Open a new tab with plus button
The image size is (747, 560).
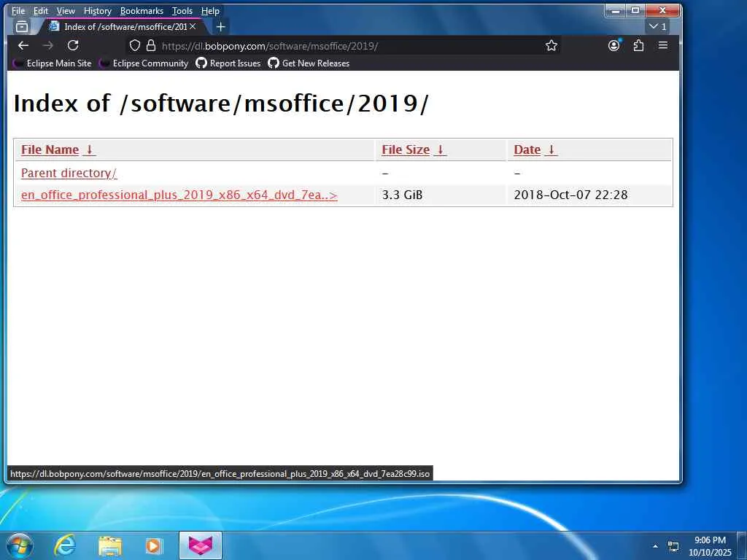(x=220, y=27)
